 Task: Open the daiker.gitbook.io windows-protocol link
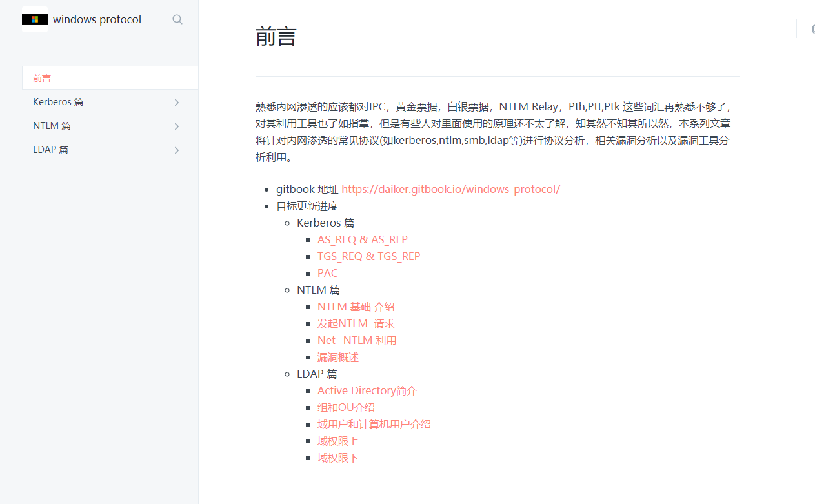pos(450,189)
